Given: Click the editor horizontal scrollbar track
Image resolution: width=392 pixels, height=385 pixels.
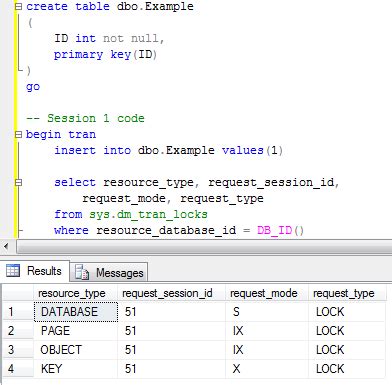Looking at the screenshot, I should [204, 247].
